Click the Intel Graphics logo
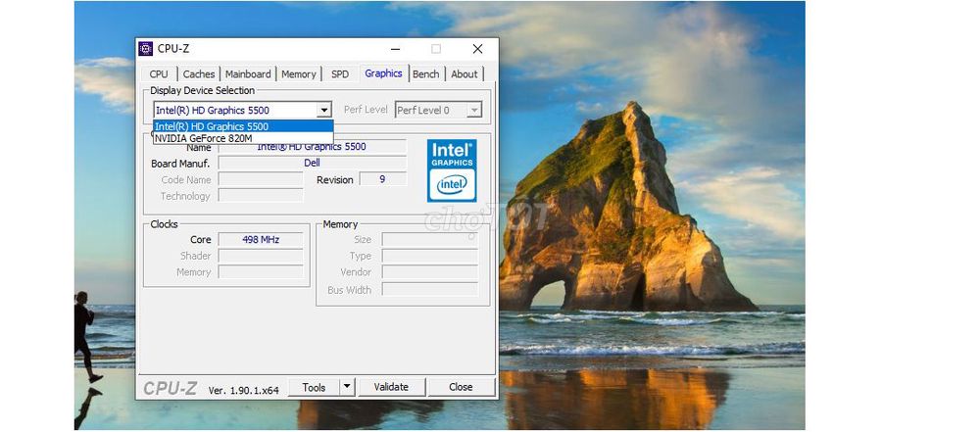Image resolution: width=980 pixels, height=432 pixels. click(451, 170)
